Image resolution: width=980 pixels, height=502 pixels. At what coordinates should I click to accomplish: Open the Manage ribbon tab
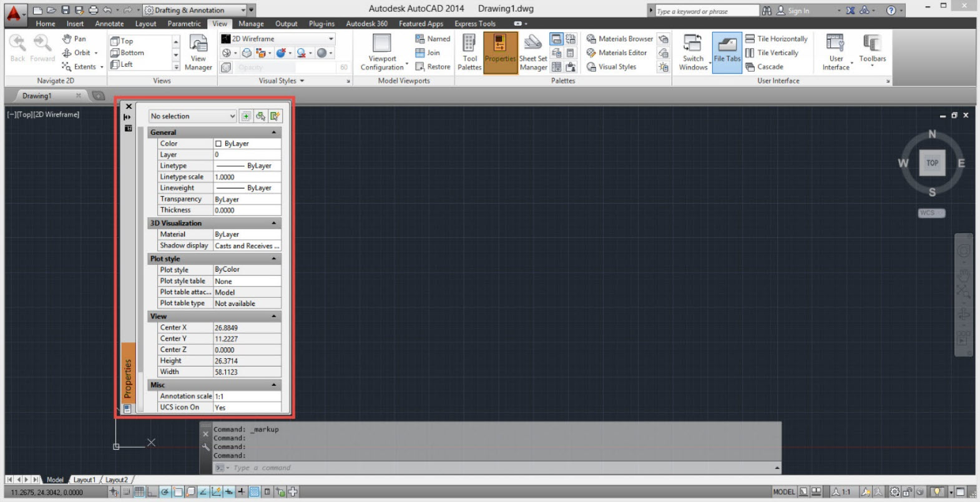pos(251,24)
